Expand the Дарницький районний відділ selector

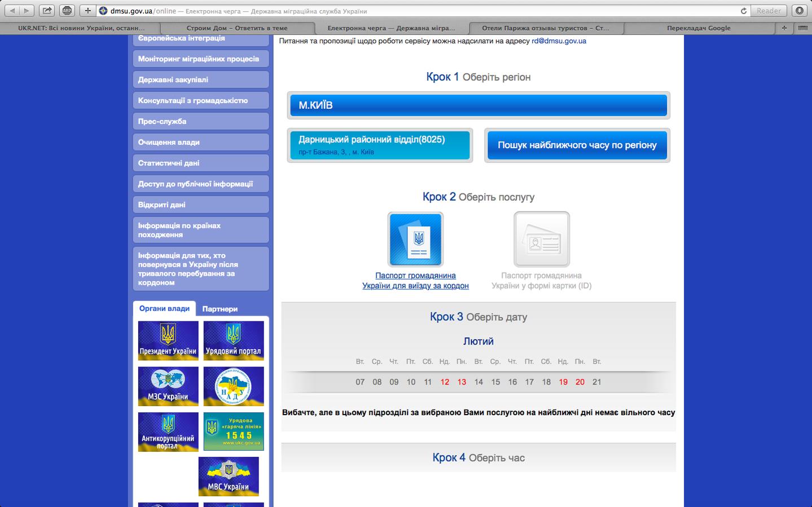pyautogui.click(x=380, y=146)
